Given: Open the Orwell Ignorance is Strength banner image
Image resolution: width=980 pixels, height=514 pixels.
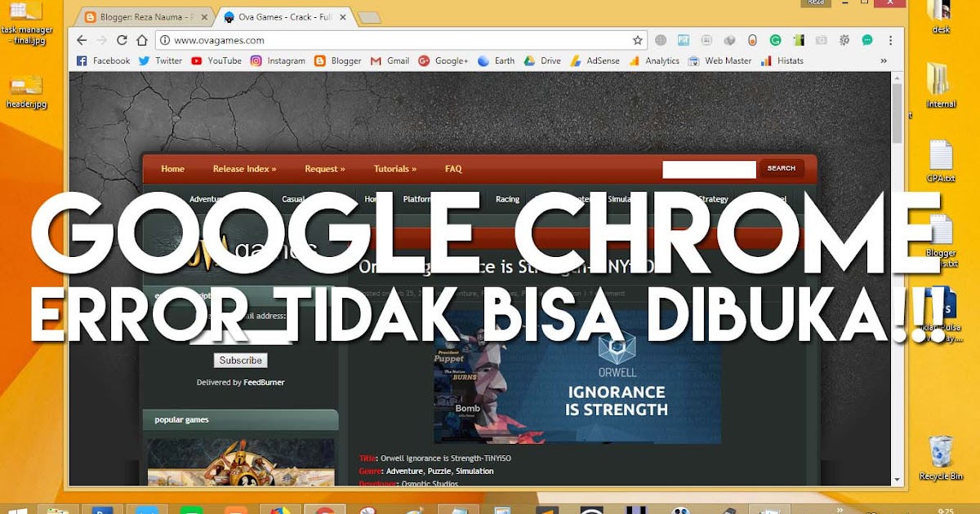Looking at the screenshot, I should [x=577, y=377].
